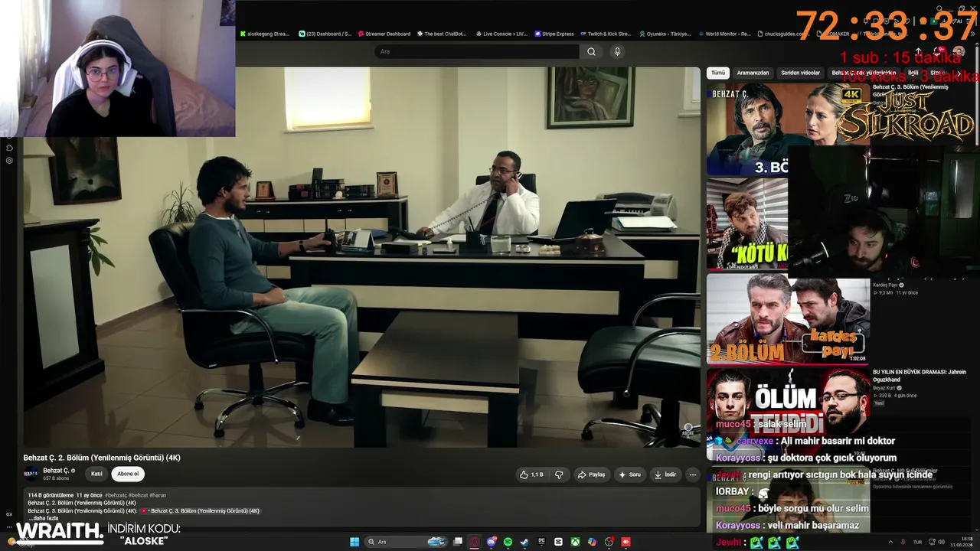Click the #behzatç hashtag in the description
This screenshot has height=551, width=980.
116,495
